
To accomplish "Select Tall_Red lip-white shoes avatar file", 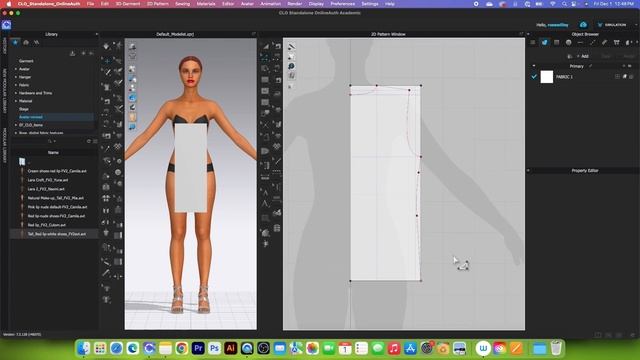I will tap(56, 234).
